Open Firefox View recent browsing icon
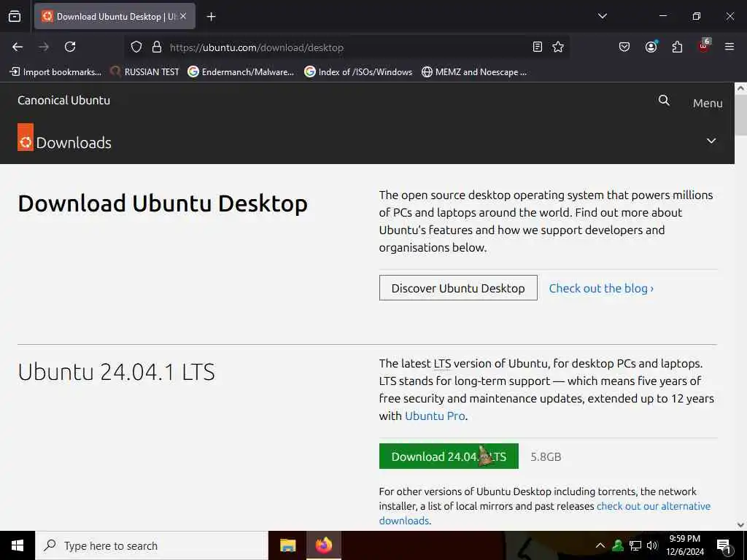747x560 pixels. [15, 16]
